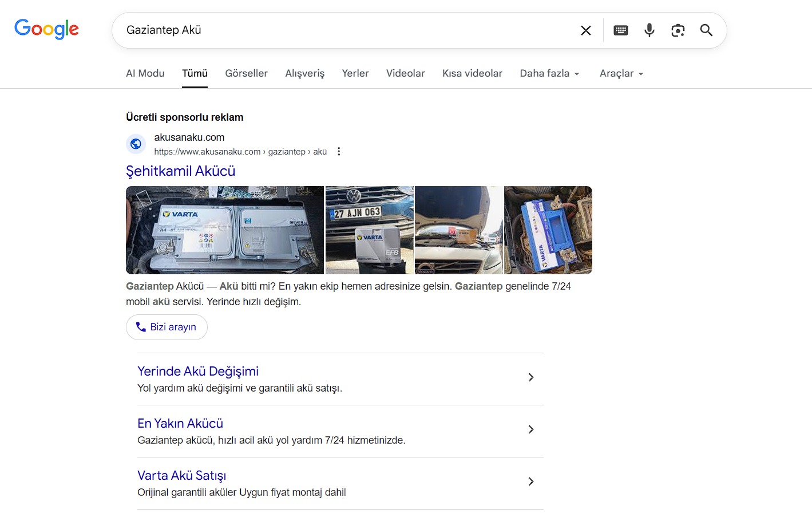Screen dimensions: 812x517
Task: Click the akusanaku.com globe favicon
Action: click(x=136, y=144)
